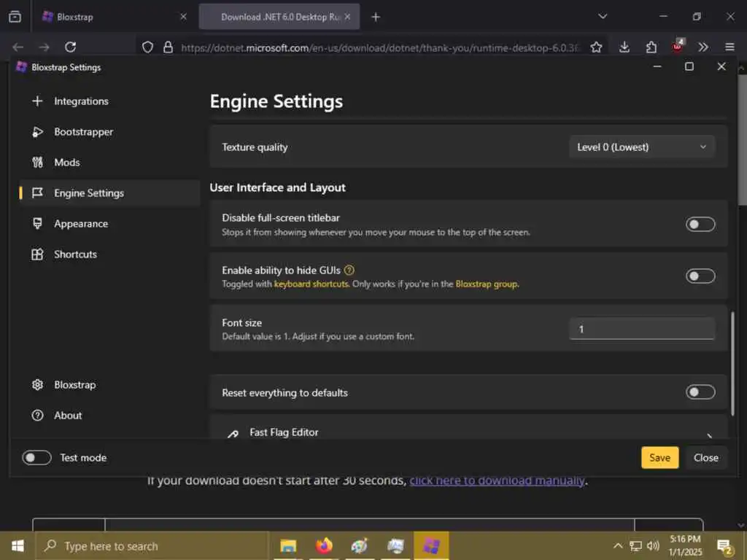Click the taskbar search box

152,545
